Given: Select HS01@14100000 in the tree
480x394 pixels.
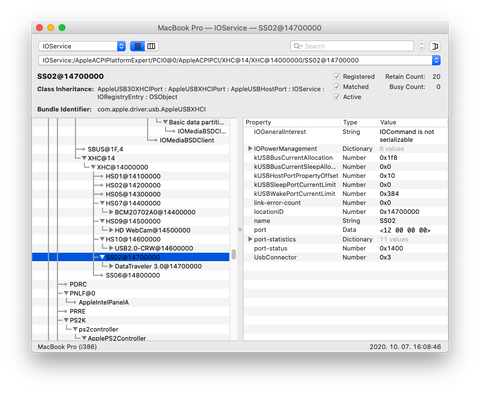Looking at the screenshot, I should coord(133,176).
